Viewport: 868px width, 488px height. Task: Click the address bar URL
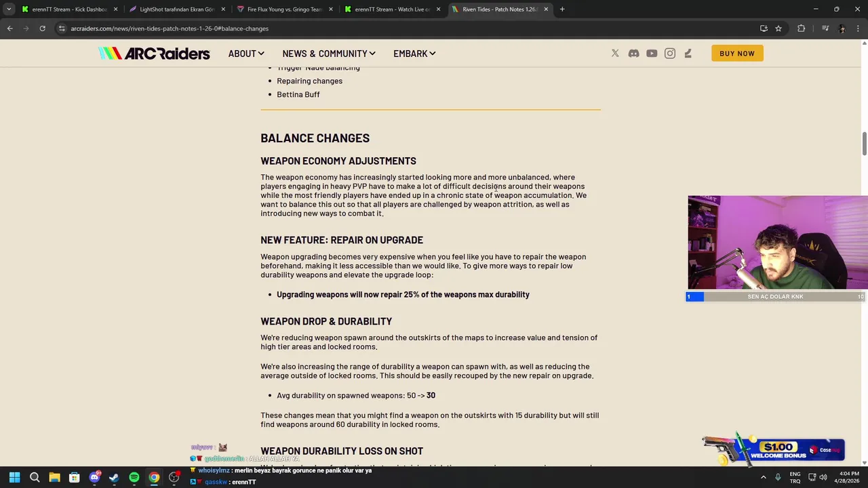point(170,28)
